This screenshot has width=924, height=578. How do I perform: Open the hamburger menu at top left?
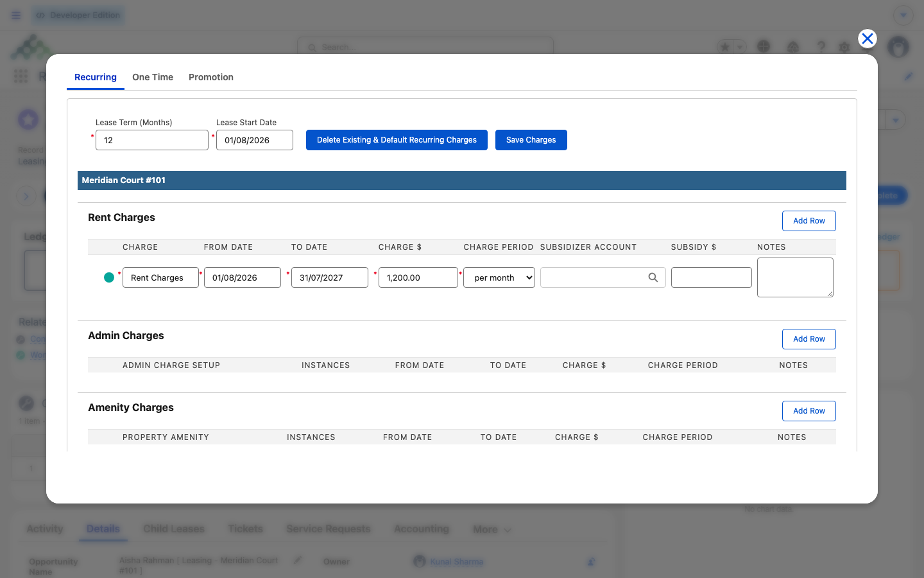pyautogui.click(x=16, y=15)
